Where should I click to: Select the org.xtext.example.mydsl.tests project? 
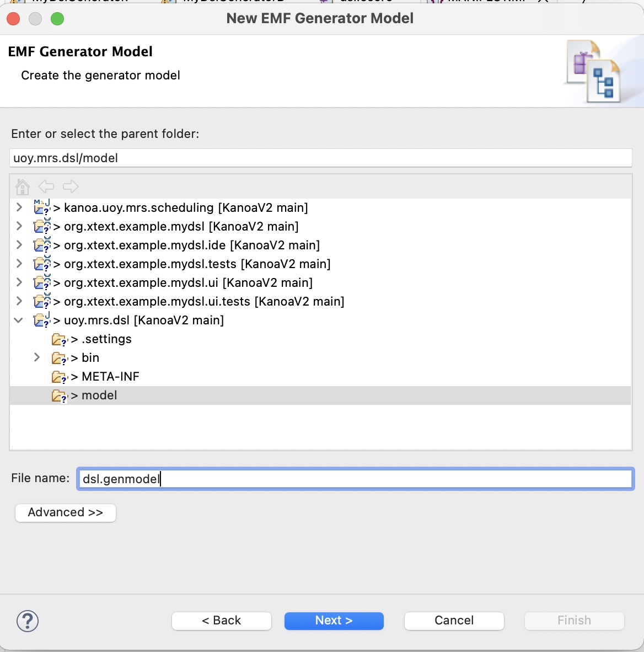tap(197, 264)
